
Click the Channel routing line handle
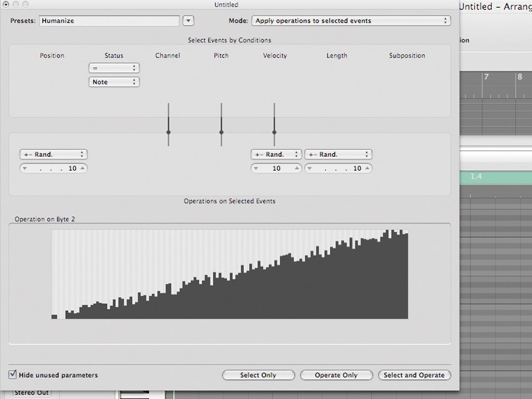(168, 132)
